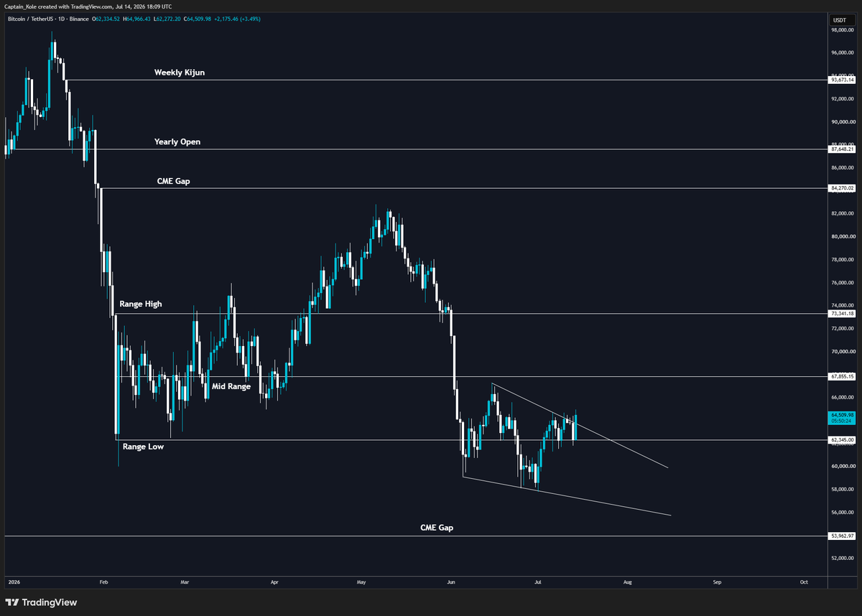
Task: Select the 'Mid Range' text label
Action: [x=231, y=387]
